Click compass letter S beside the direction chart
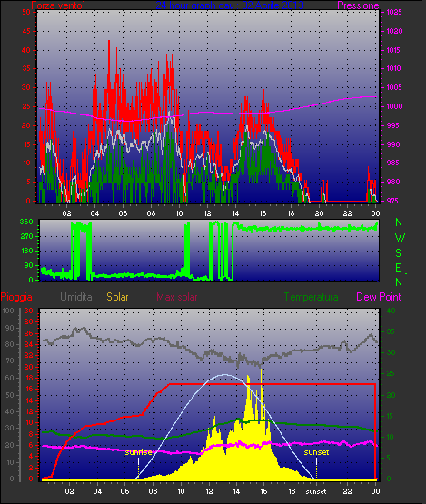Viewport: 426px width, 504px height. coord(399,253)
